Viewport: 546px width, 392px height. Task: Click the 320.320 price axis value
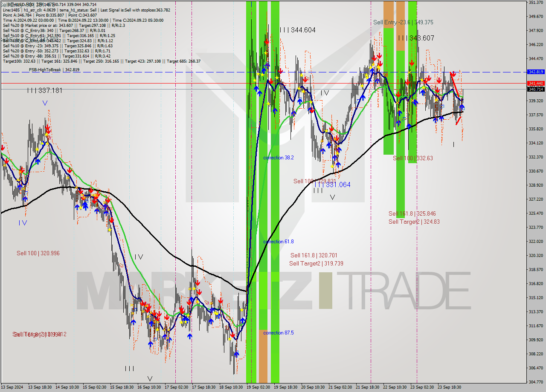pyautogui.click(x=536, y=256)
